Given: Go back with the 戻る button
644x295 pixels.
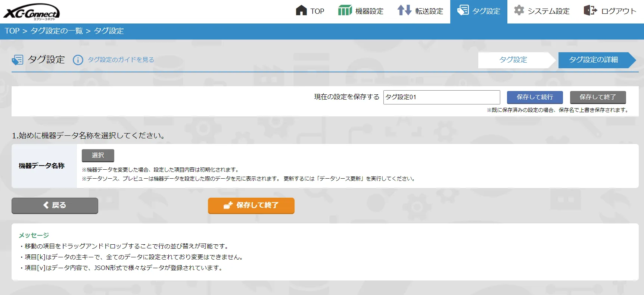Looking at the screenshot, I should pos(55,205).
